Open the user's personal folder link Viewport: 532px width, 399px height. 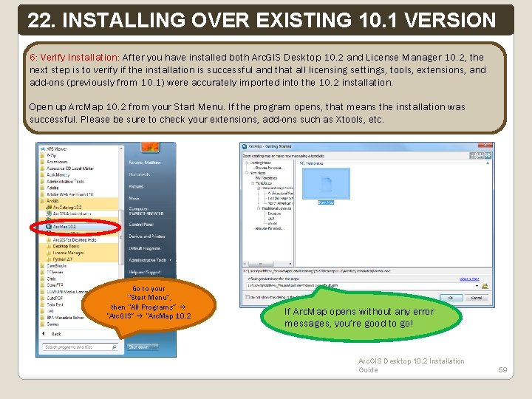point(145,163)
